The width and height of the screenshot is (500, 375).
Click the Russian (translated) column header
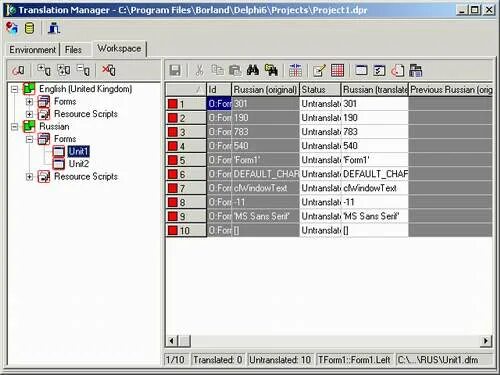pos(375,90)
